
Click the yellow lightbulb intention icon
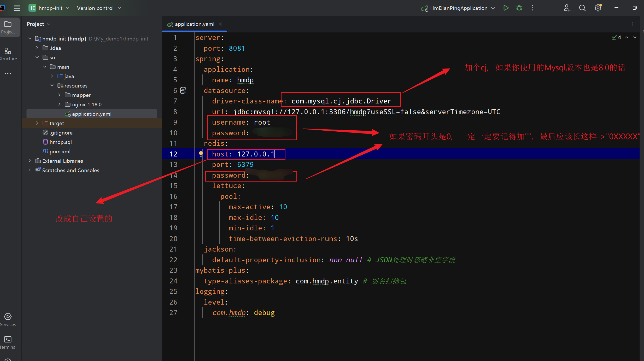[x=201, y=154]
